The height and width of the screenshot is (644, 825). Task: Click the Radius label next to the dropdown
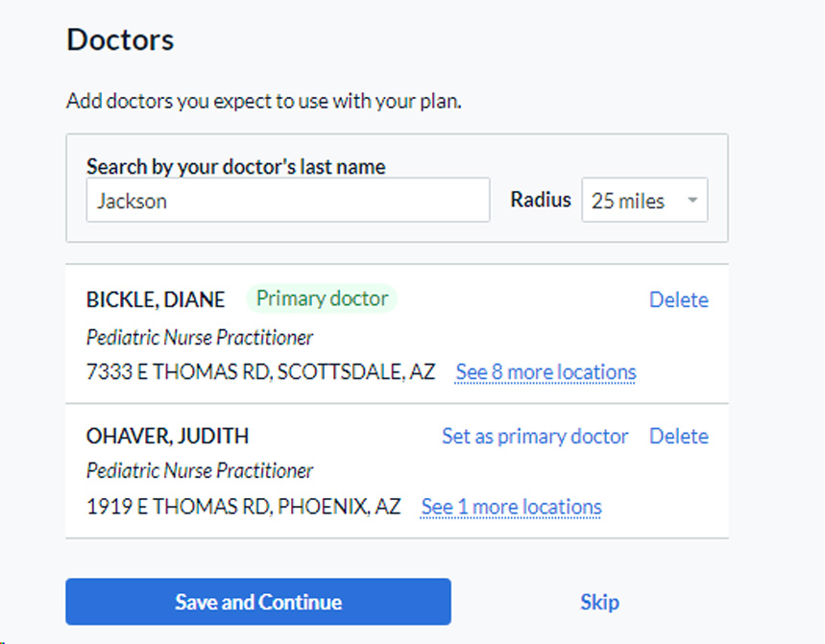[540, 200]
